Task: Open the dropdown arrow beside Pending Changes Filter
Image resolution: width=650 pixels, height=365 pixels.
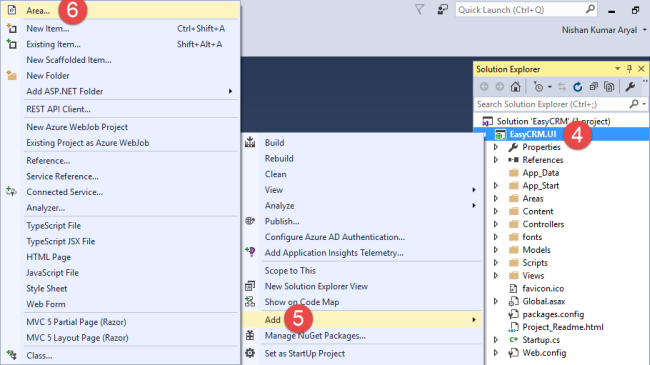Action: (550, 87)
